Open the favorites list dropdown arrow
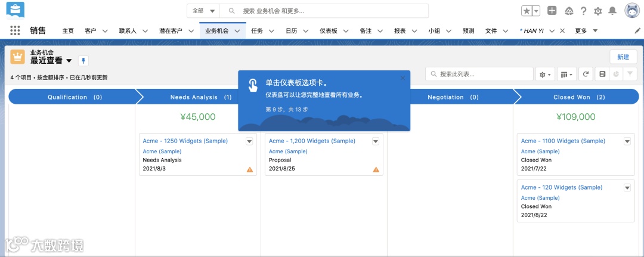Viewport: 644px width, 257px height. (537, 11)
